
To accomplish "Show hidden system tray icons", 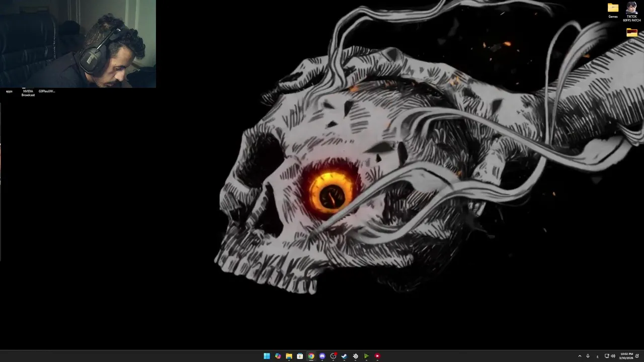I will [579, 356].
